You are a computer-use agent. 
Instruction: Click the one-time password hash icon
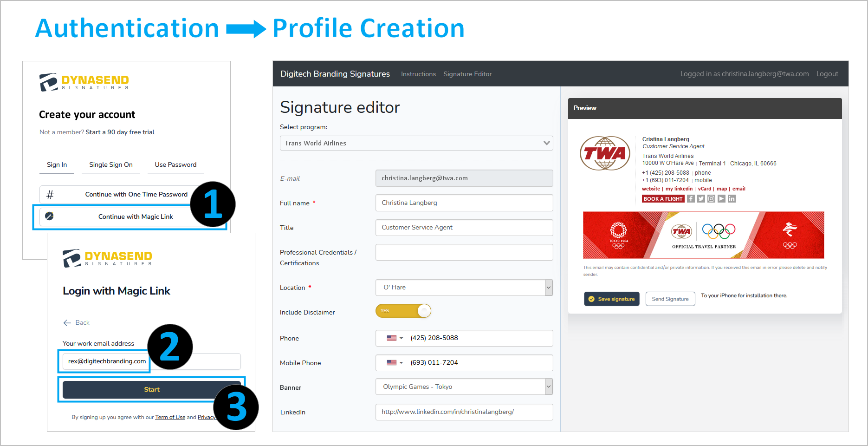click(x=50, y=194)
